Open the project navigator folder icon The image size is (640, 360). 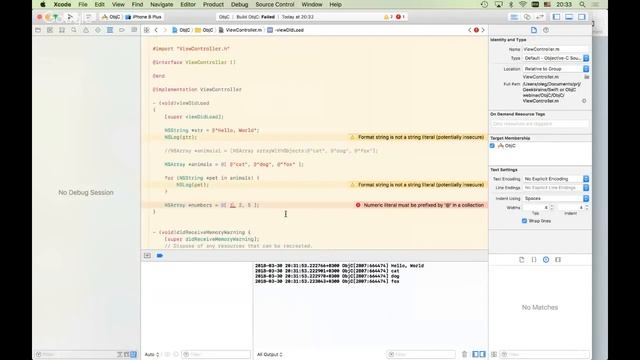click(38, 30)
